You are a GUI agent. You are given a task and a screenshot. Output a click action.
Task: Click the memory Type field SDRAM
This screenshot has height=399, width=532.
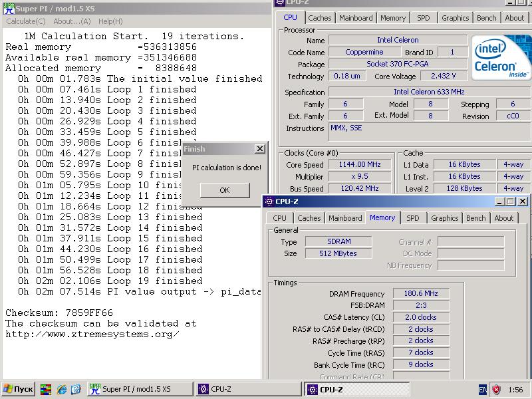coord(338,241)
